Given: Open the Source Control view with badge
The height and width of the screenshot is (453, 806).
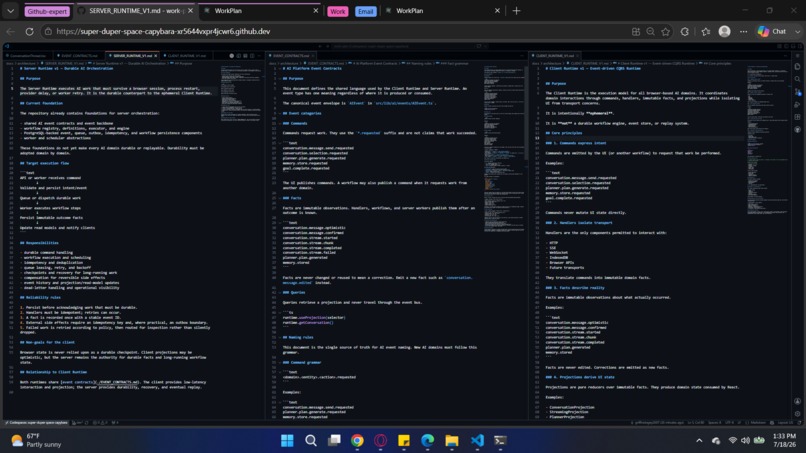Looking at the screenshot, I should [x=798, y=93].
